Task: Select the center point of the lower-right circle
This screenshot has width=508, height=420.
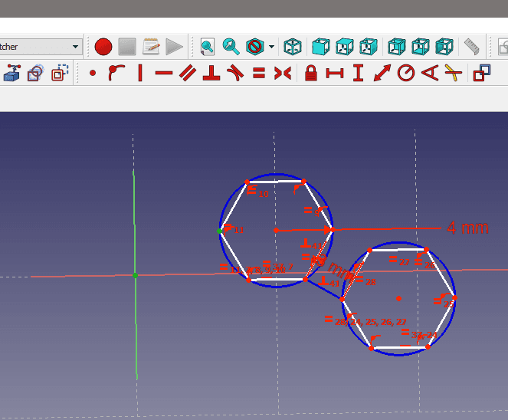Action: [x=399, y=298]
